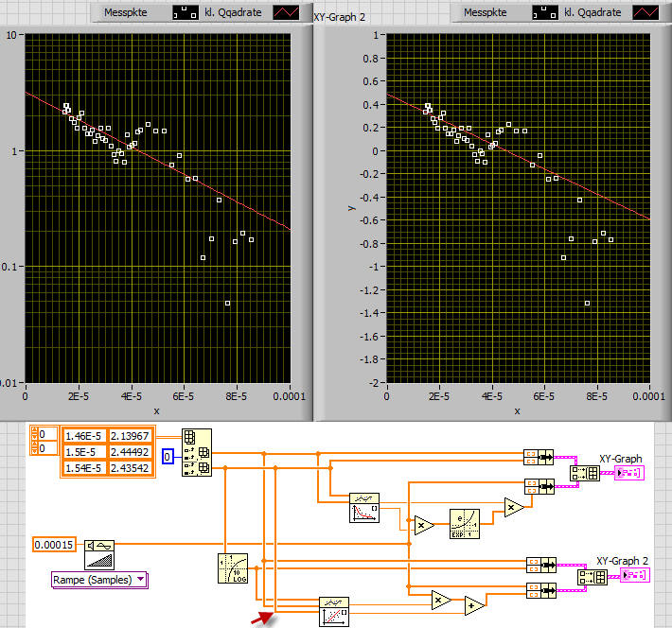The width and height of the screenshot is (672, 628).
Task: Select the Linear Fit VI near the red arrow
Action: tap(334, 612)
